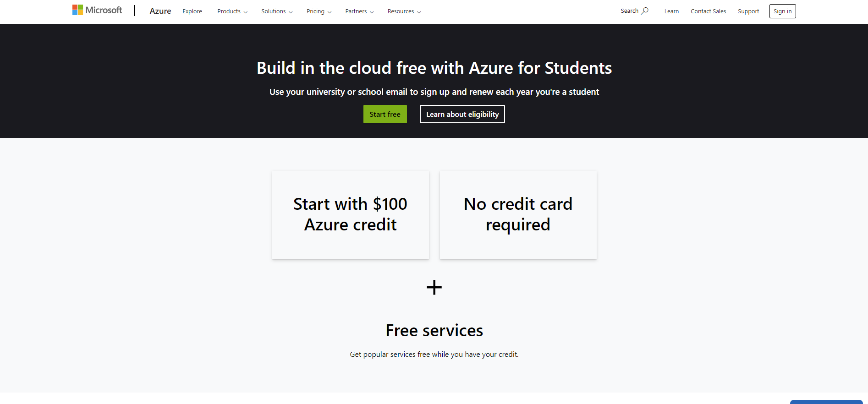
Task: Open the Support page link
Action: pos(748,11)
